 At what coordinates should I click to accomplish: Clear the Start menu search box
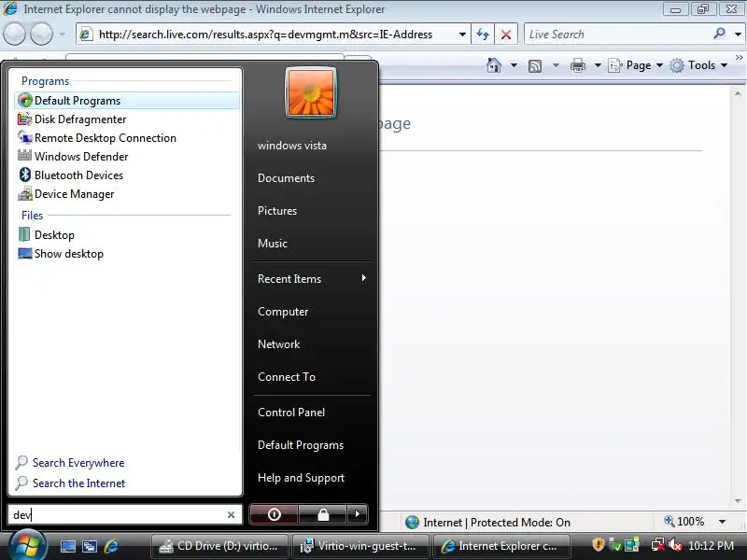click(x=231, y=515)
